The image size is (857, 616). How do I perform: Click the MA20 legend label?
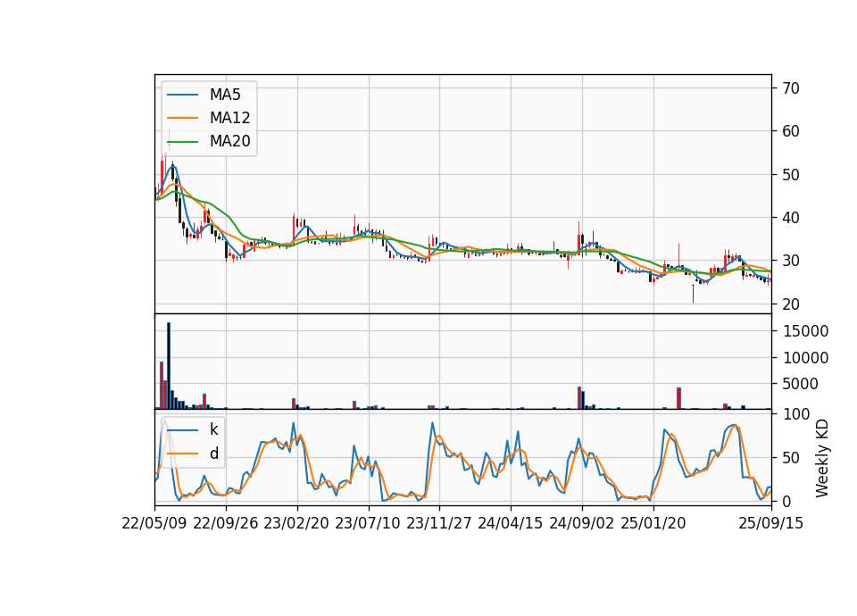(x=229, y=141)
